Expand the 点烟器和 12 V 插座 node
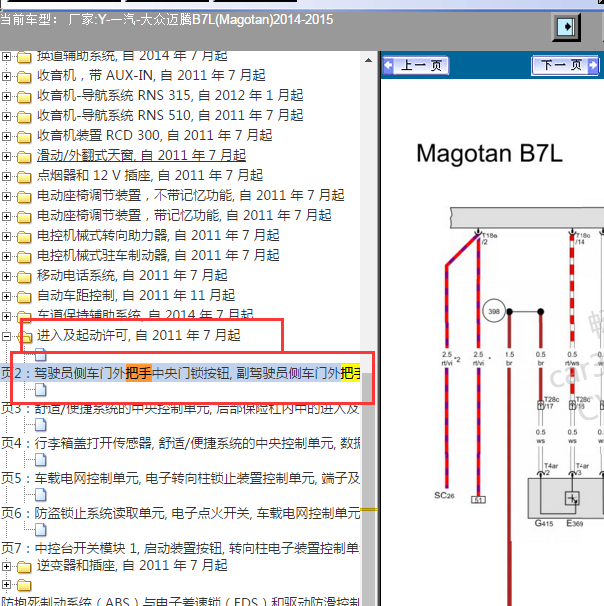Viewport: 604px width, 606px height. [x=6, y=177]
